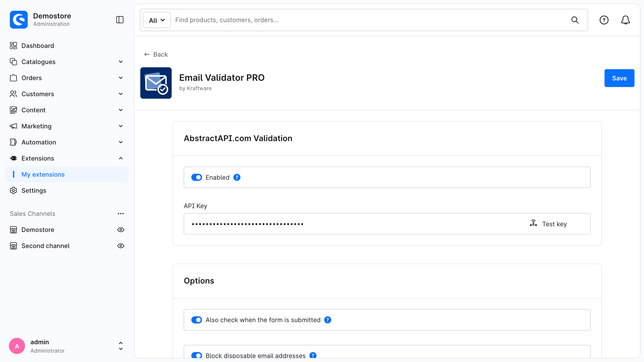Click the Test key connection icon
This screenshot has width=644, height=362.
coord(533,223)
